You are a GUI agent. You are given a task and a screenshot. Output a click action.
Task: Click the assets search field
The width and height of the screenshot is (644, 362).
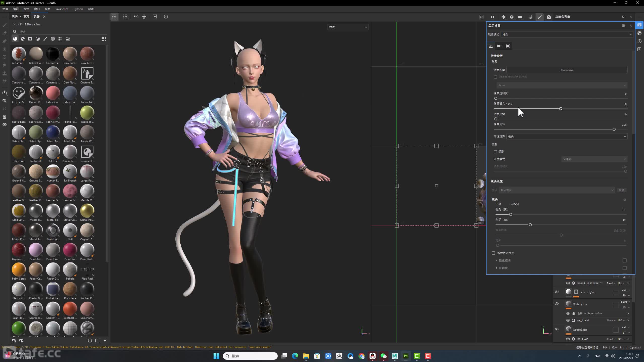tap(60, 32)
